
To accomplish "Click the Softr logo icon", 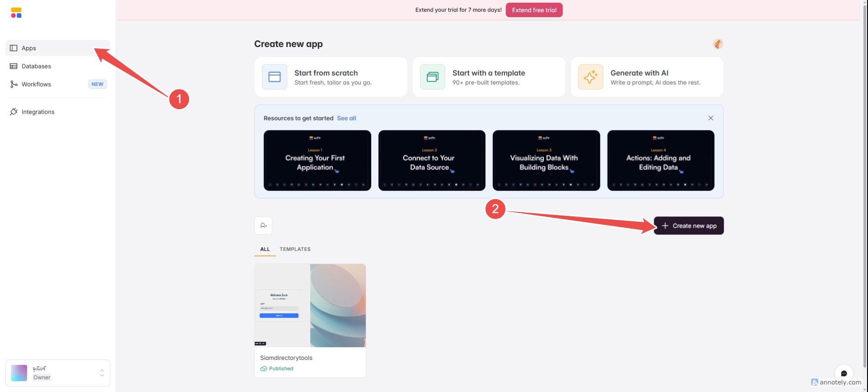I will (16, 13).
